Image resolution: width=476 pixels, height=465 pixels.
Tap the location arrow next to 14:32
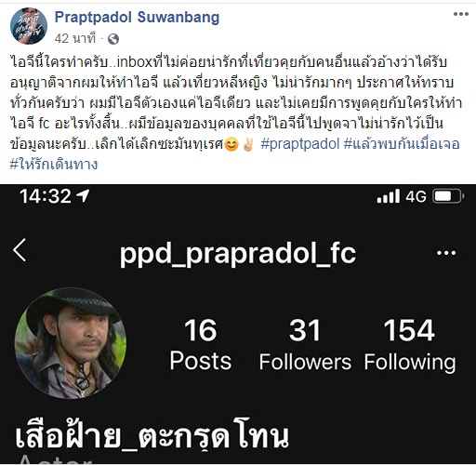83,196
